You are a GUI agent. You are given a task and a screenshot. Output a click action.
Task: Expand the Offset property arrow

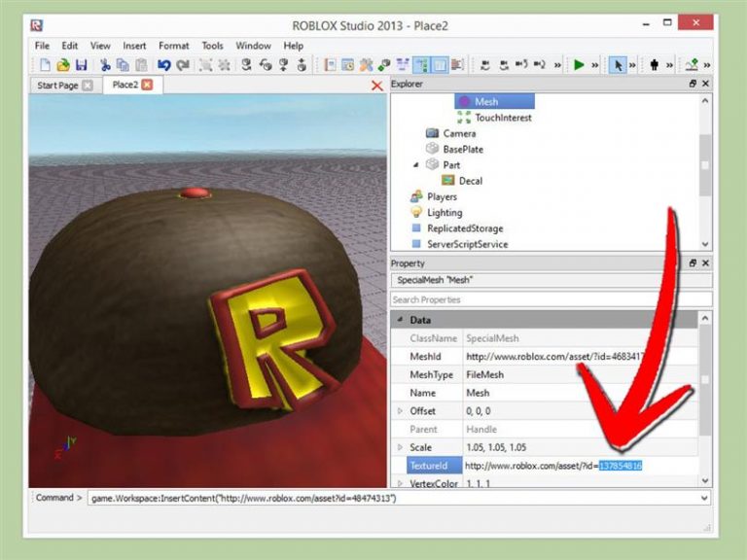400,411
